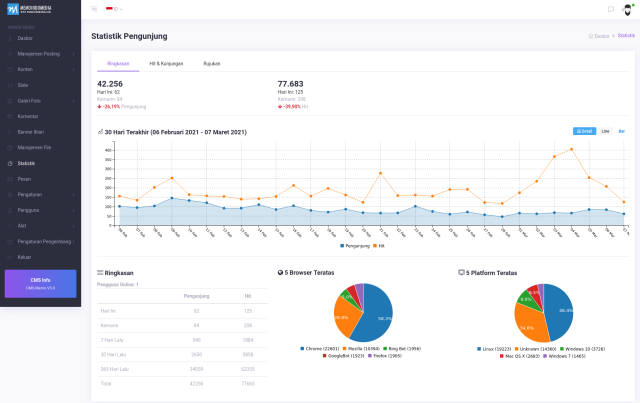640x403 pixels.
Task: Switch to the Rujukan tab
Action: coord(211,63)
